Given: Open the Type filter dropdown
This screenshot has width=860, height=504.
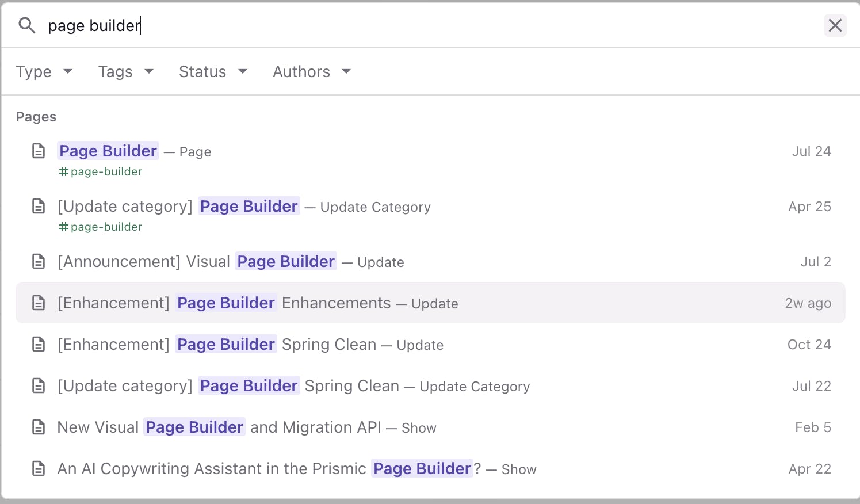Looking at the screenshot, I should 44,72.
